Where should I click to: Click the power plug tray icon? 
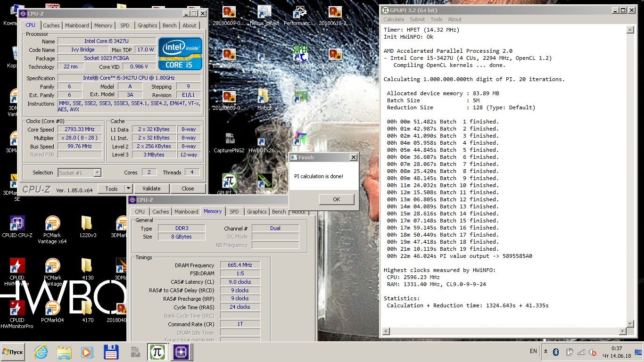click(x=569, y=352)
